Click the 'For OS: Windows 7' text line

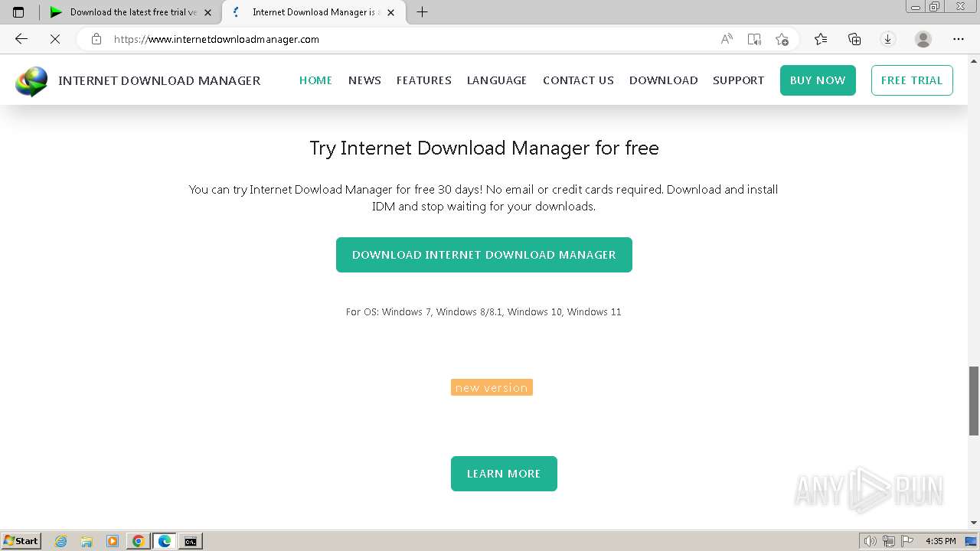coord(483,311)
